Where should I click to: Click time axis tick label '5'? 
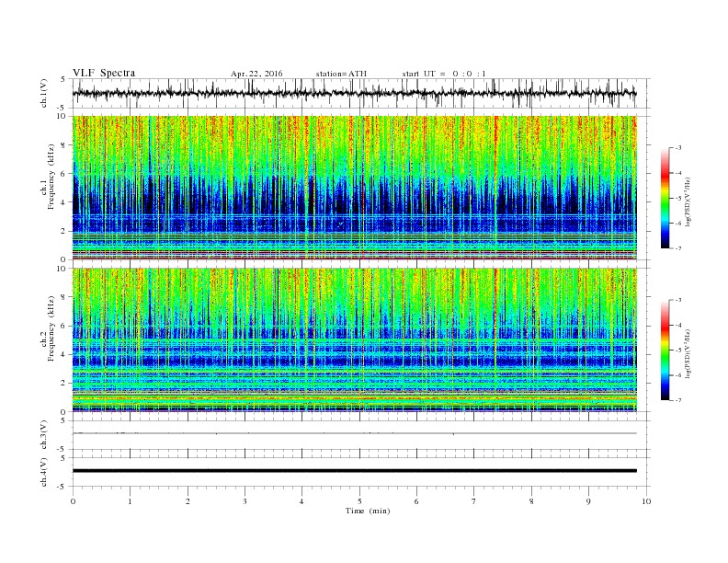point(359,501)
